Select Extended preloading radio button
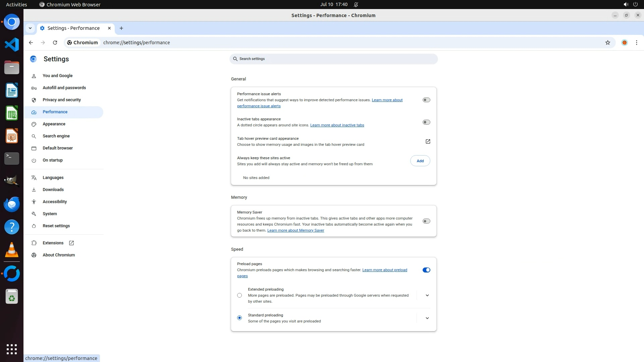Screen dimensions: 644x362 point(239,295)
